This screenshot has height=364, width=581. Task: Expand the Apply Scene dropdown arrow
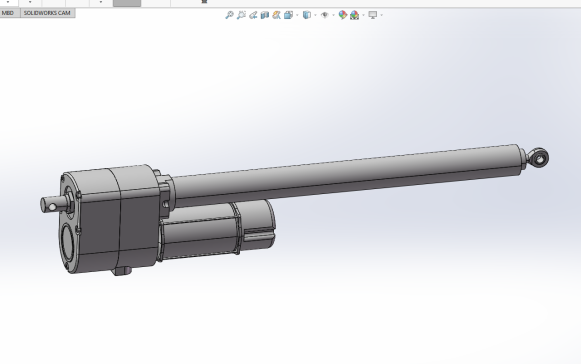tap(363, 15)
